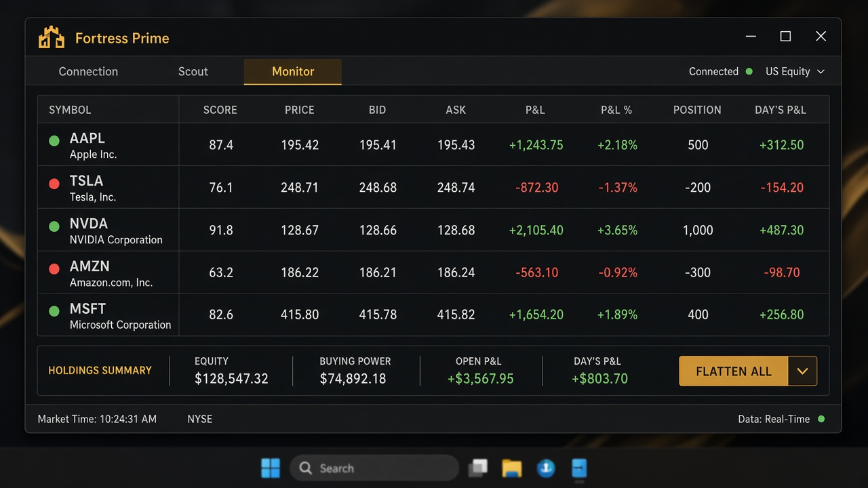The image size is (868, 488).
Task: Sort by the ASK column header
Action: click(456, 110)
